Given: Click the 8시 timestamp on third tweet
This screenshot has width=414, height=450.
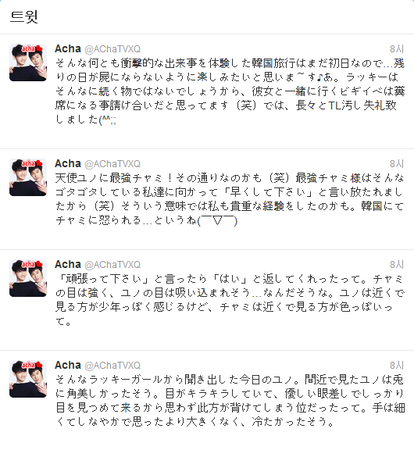Looking at the screenshot, I should (397, 265).
